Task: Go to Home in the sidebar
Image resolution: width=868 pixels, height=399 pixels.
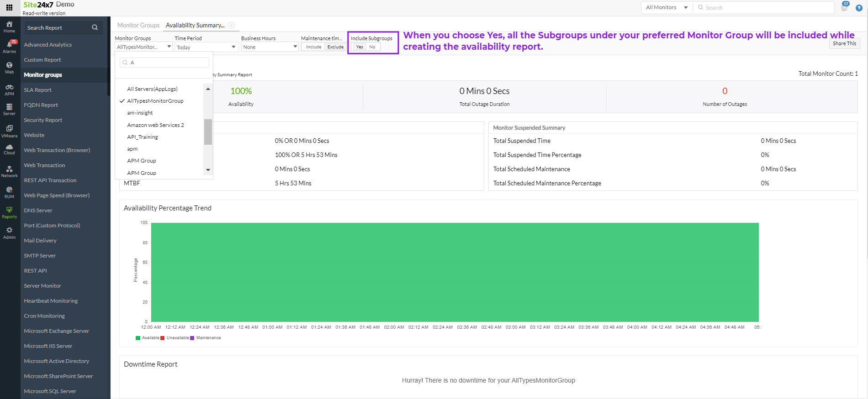Action: 9,27
